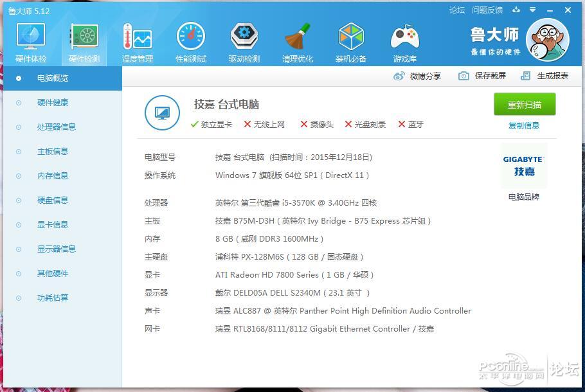Click the 电脑品牌 label under the logo
The image size is (585, 392).
coord(524,197)
